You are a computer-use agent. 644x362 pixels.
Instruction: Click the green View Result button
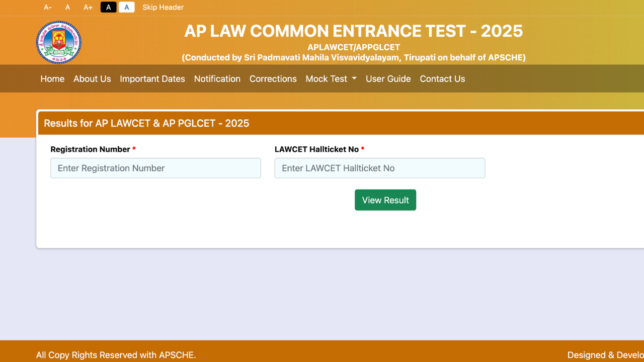[385, 200]
